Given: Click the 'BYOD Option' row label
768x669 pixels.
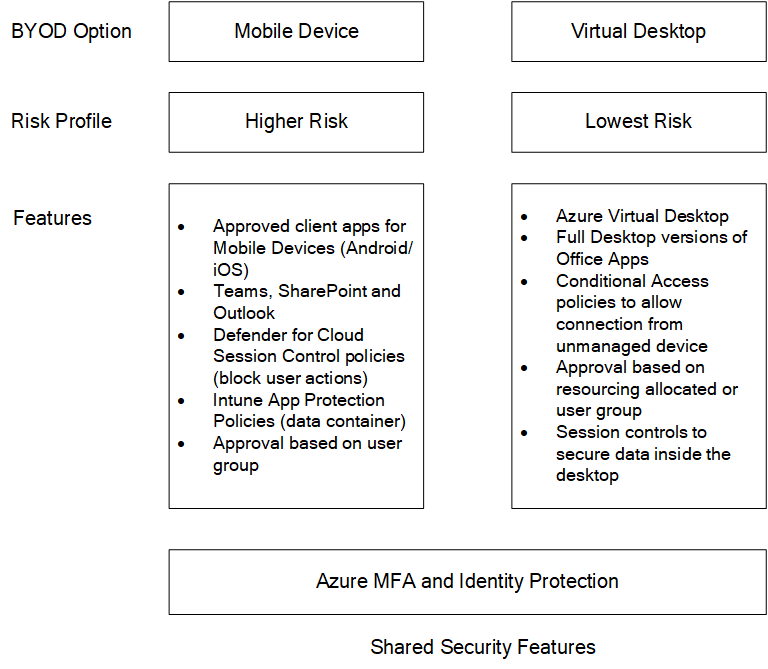Looking at the screenshot, I should pyautogui.click(x=72, y=31).
